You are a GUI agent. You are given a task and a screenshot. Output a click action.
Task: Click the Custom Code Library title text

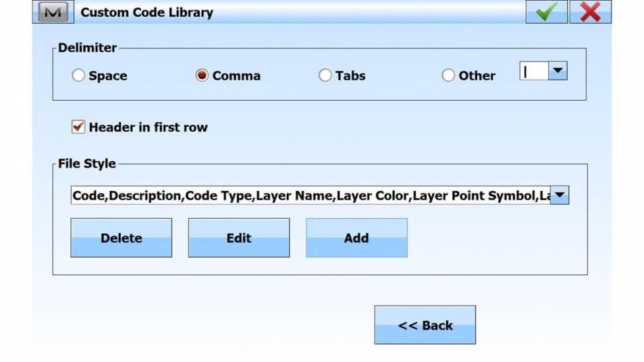pyautogui.click(x=147, y=12)
